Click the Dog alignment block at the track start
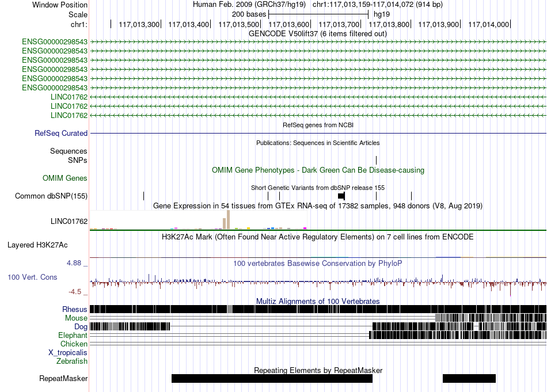 (130, 326)
